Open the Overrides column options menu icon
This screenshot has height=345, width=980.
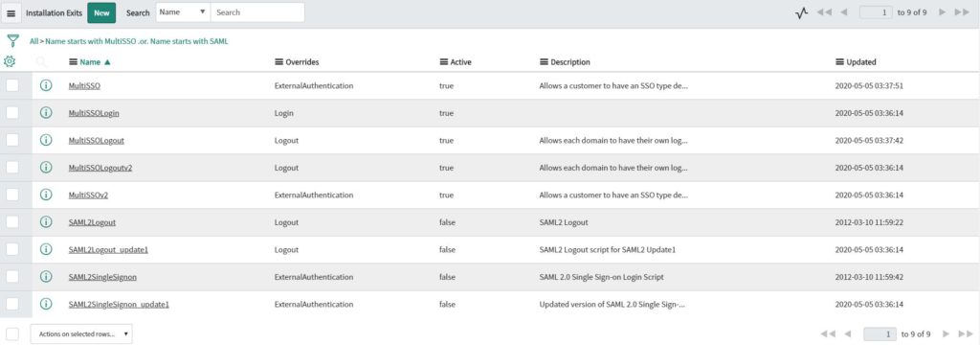click(x=278, y=62)
